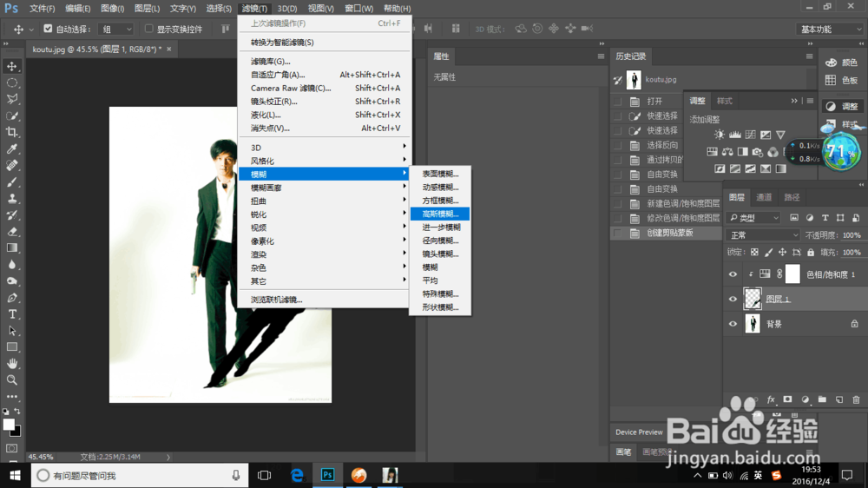868x488 pixels.
Task: Open Microsoft Edge from taskbar
Action: [x=297, y=475]
